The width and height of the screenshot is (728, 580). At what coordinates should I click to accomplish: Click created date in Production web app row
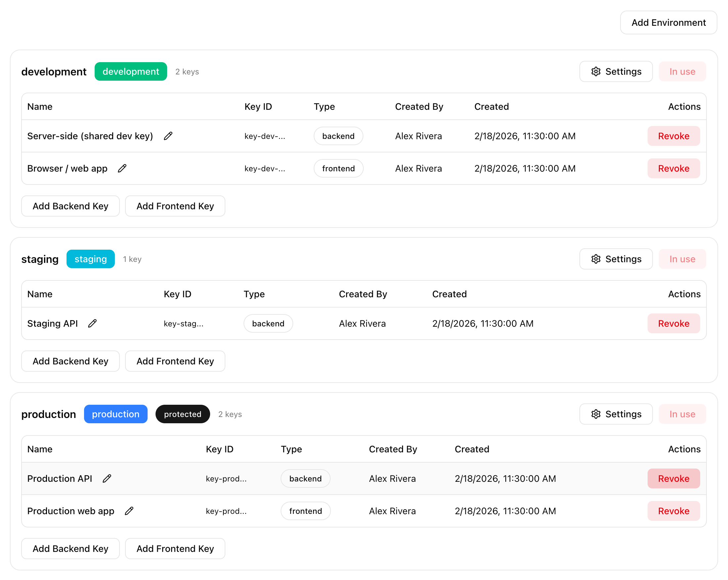(x=505, y=511)
